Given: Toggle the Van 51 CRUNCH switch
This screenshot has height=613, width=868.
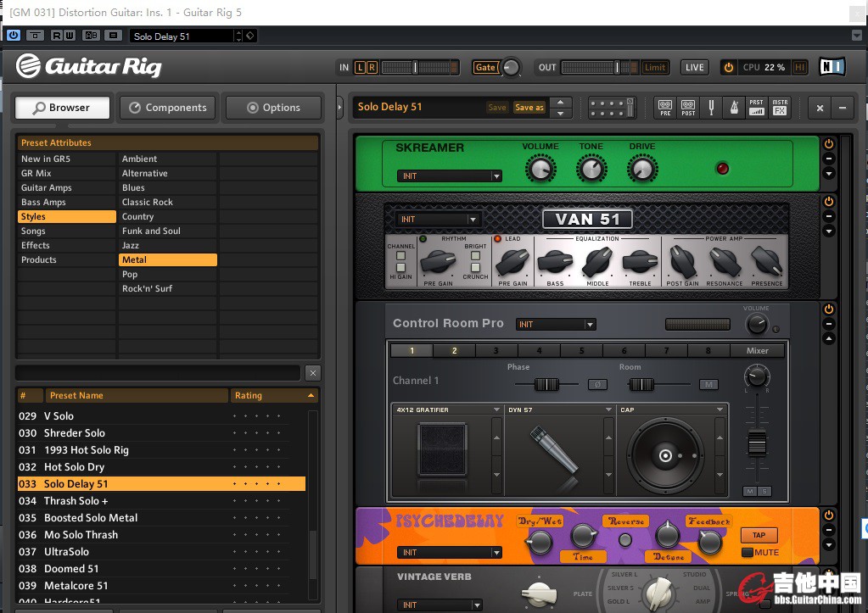Looking at the screenshot, I should (475, 268).
